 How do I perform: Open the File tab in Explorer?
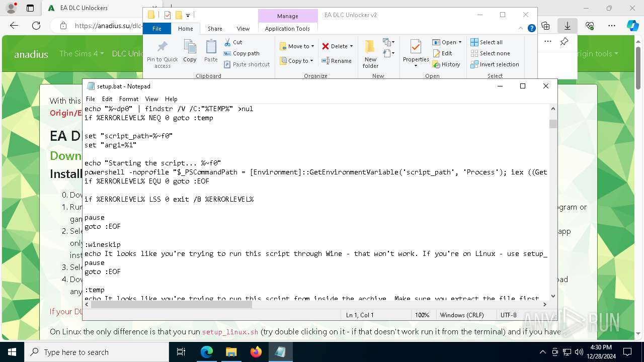click(157, 29)
